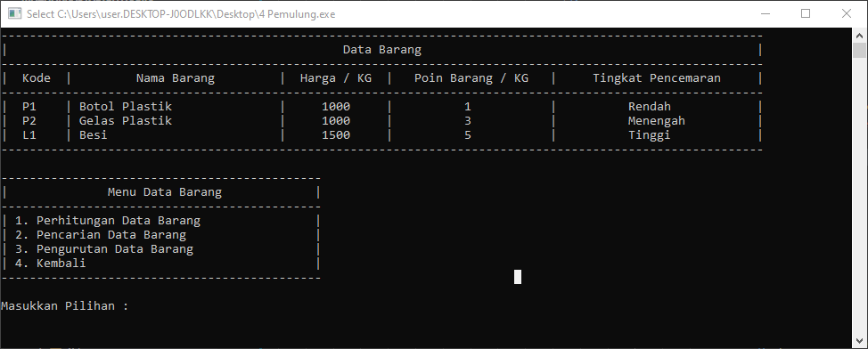Click pollution level 'Rendah'
The width and height of the screenshot is (868, 349).
click(x=650, y=106)
